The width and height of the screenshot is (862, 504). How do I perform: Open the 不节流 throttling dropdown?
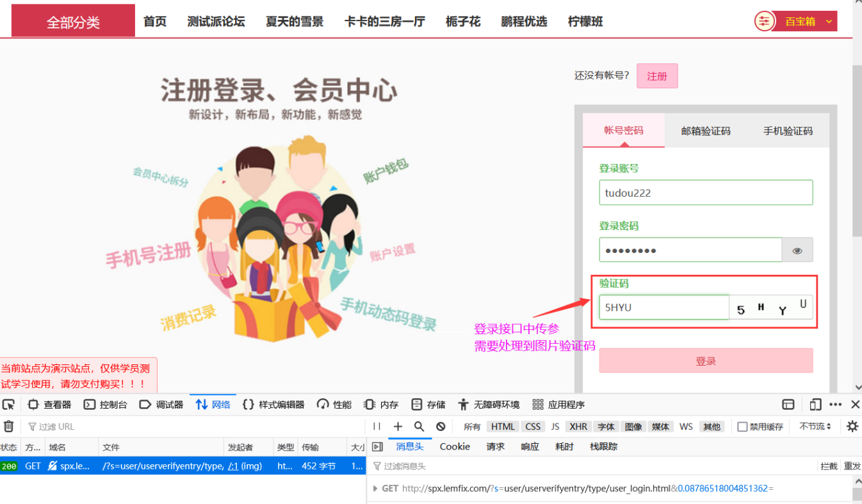click(x=814, y=426)
